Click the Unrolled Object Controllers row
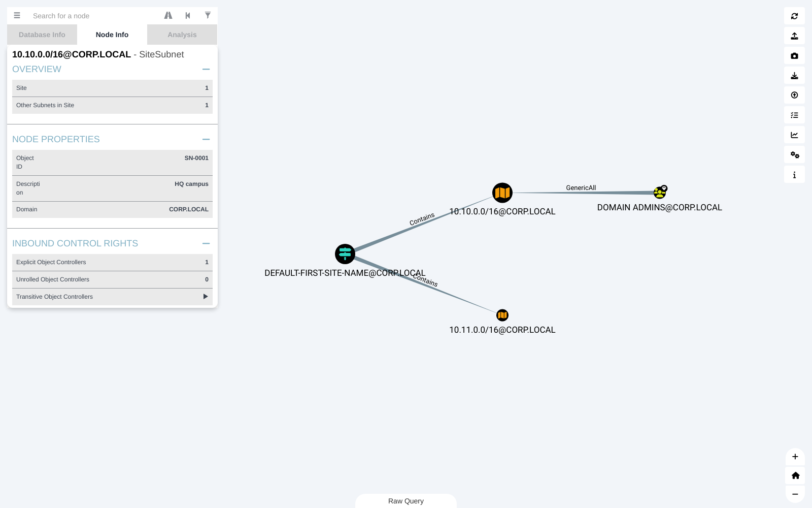Screen dimensions: 812x508 112,279
